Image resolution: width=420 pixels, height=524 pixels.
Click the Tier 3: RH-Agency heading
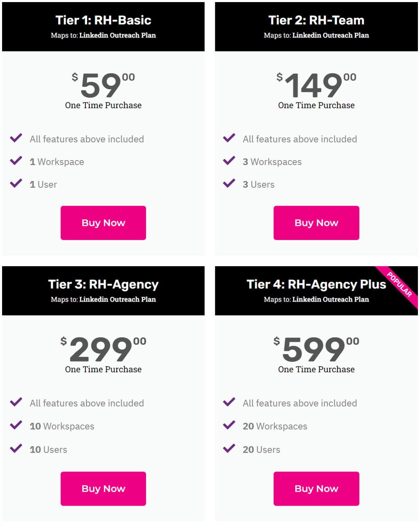(x=103, y=284)
